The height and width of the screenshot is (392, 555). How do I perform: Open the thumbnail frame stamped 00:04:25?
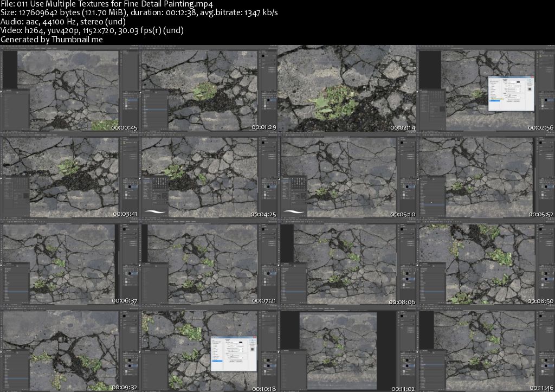tap(208, 175)
